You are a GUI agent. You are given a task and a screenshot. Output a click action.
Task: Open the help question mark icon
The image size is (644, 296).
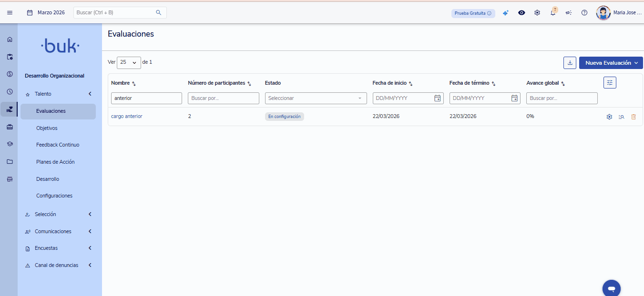pyautogui.click(x=584, y=13)
